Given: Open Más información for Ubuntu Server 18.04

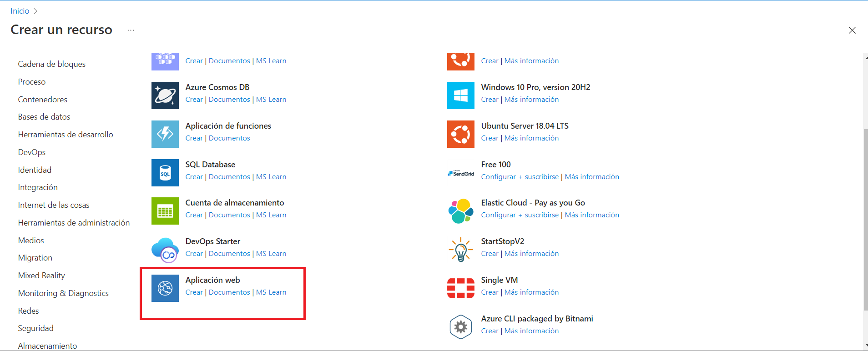Looking at the screenshot, I should click(x=531, y=138).
